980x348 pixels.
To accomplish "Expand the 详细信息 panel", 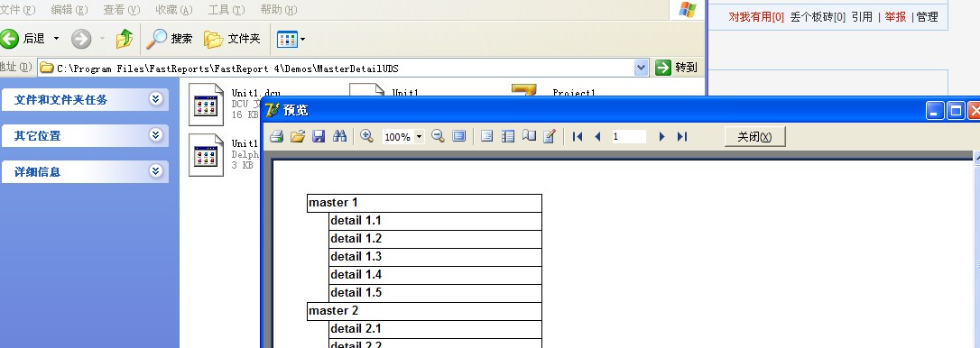I will coord(155,171).
